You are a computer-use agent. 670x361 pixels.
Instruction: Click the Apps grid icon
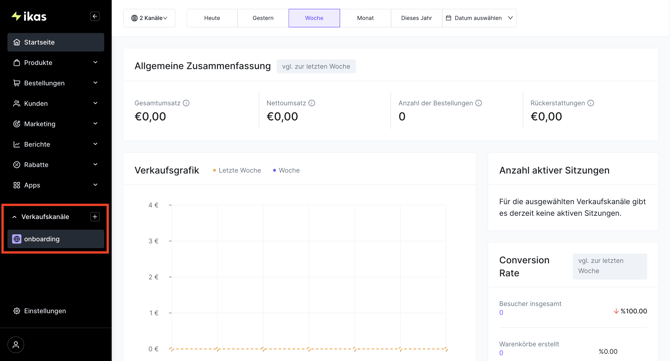(17, 185)
